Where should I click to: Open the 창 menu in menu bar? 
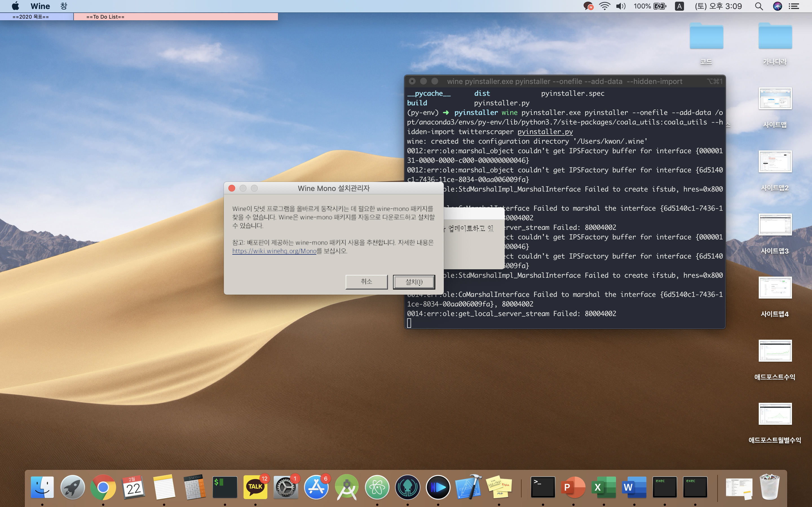[64, 6]
